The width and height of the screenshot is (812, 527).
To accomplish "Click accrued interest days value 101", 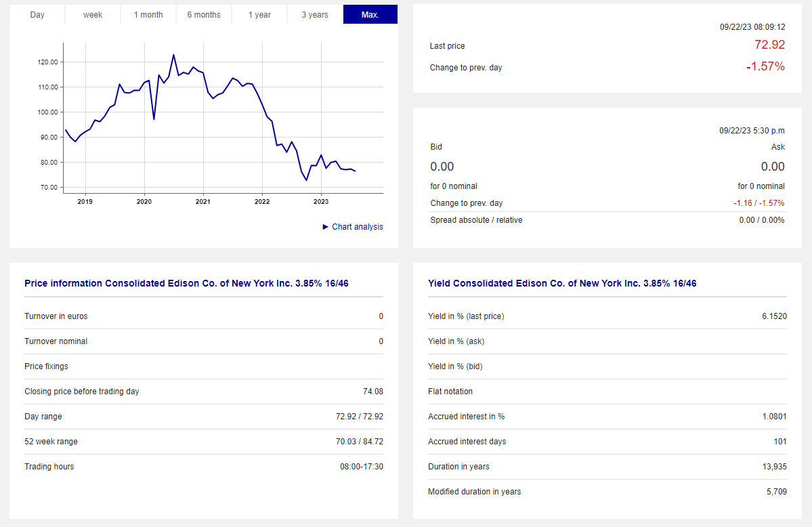I will point(780,442).
